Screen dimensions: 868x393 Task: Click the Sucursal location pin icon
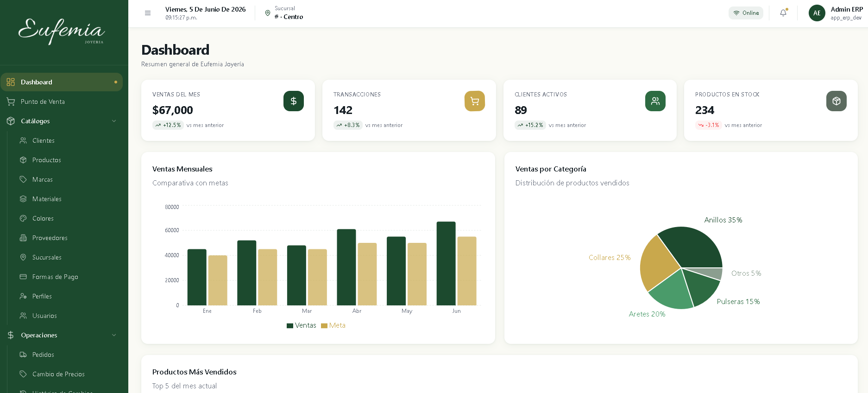[x=268, y=13]
